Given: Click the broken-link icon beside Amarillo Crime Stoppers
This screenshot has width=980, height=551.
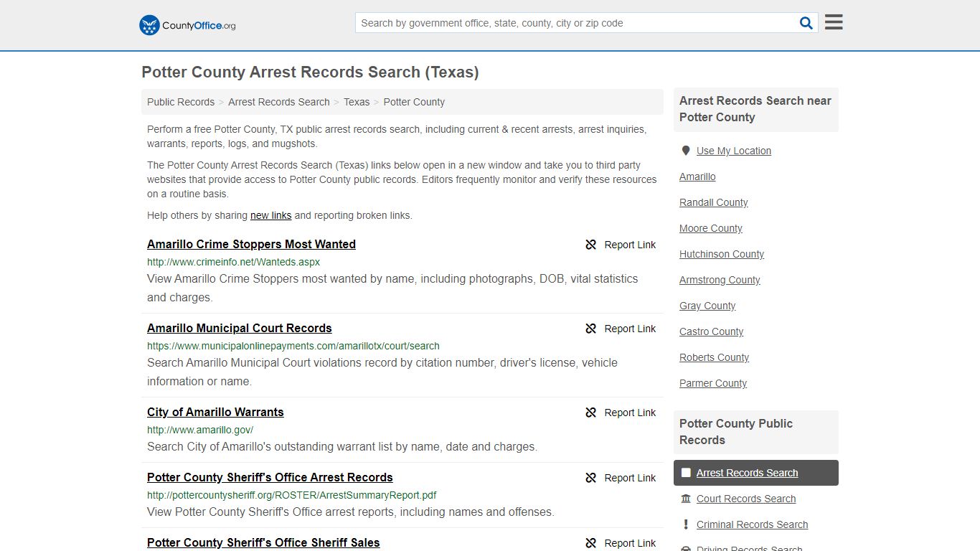Looking at the screenshot, I should pyautogui.click(x=590, y=245).
